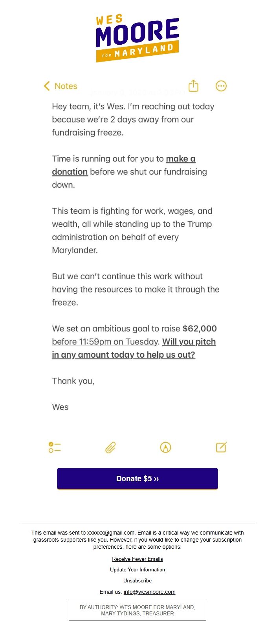Viewport: 275px width, 644px height.
Task: Open the Update Your Information link
Action: coord(137,569)
